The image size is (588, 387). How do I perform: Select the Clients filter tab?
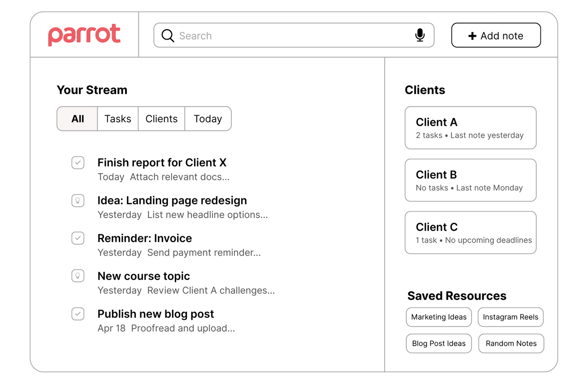click(x=161, y=119)
